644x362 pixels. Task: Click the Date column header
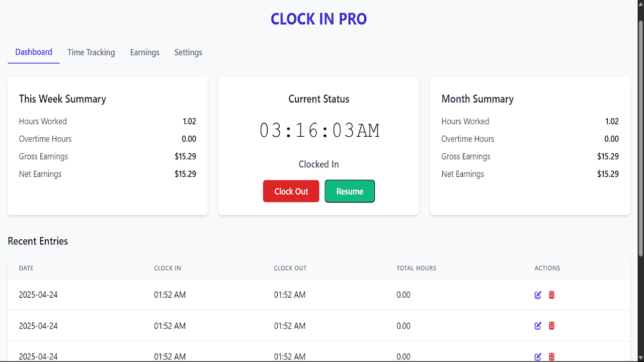26,268
